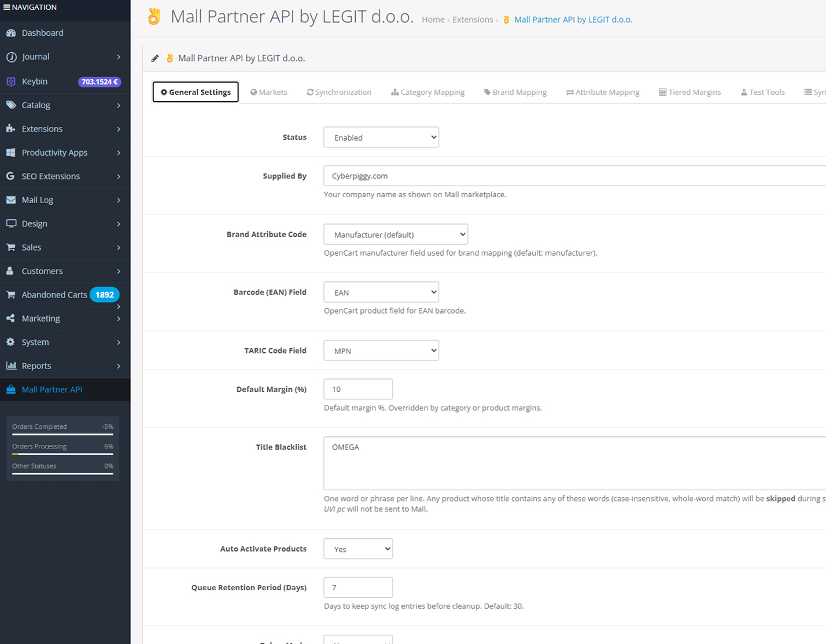The width and height of the screenshot is (826, 644).
Task: Click the Keybin balance badge 703.1524 €
Action: point(99,82)
